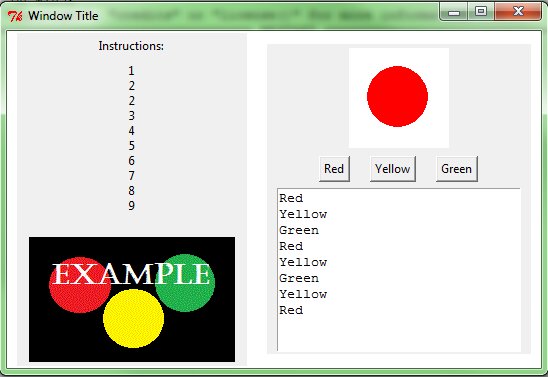Click the EXAMPLE text on the image
548x377 pixels.
coord(131,274)
